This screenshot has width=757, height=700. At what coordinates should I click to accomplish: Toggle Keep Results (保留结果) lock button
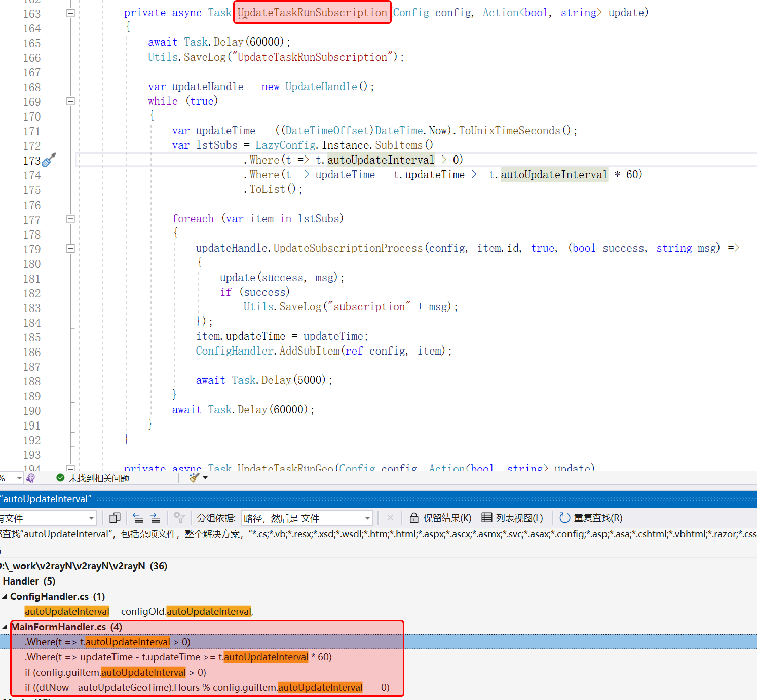tap(440, 518)
